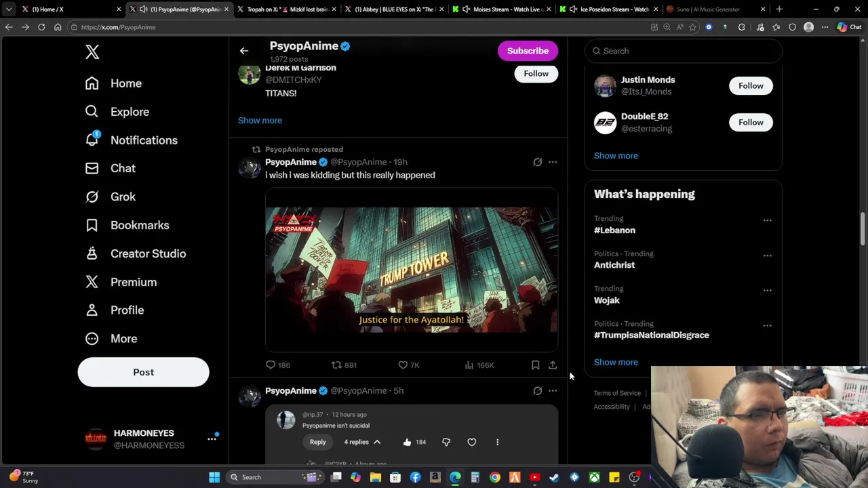The image size is (868, 488).
Task: Follow DoubleE_82
Action: click(x=751, y=122)
